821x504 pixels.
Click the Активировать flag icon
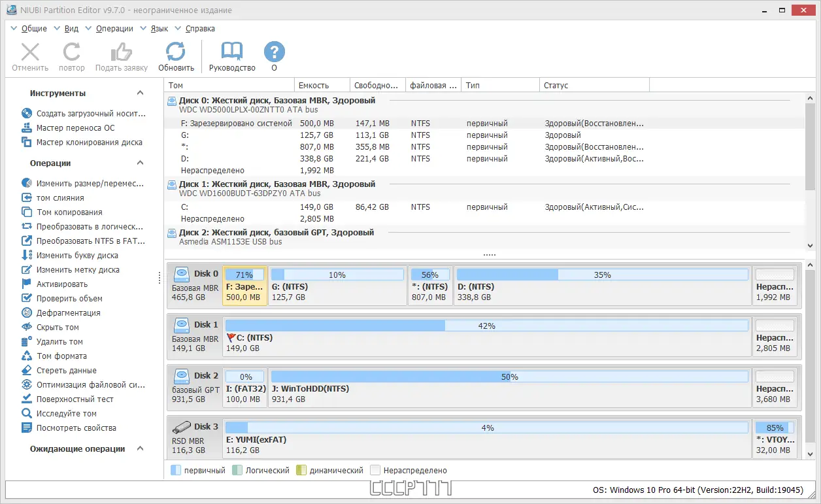pos(27,284)
